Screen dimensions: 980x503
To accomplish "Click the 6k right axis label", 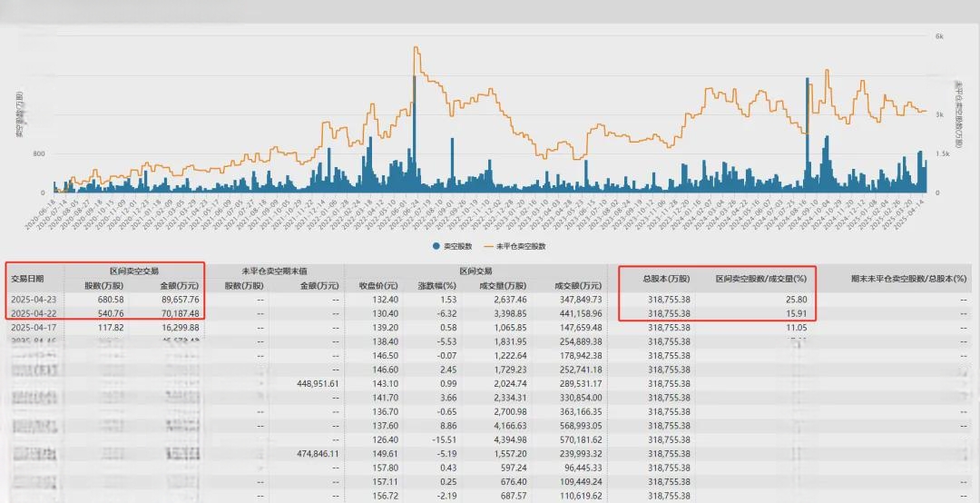I will (x=939, y=36).
